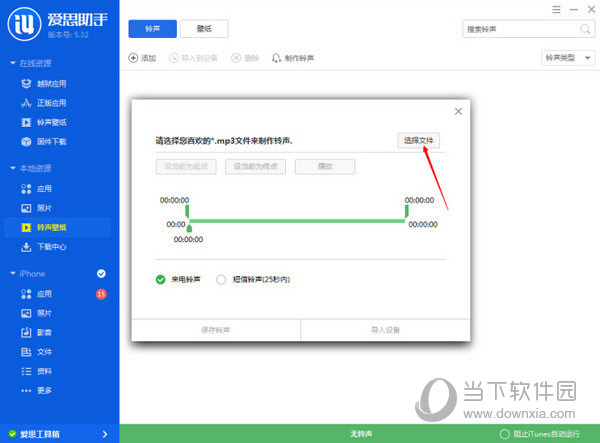Click the 爱思助手 logo icon
This screenshot has height=443, width=600.
(24, 23)
